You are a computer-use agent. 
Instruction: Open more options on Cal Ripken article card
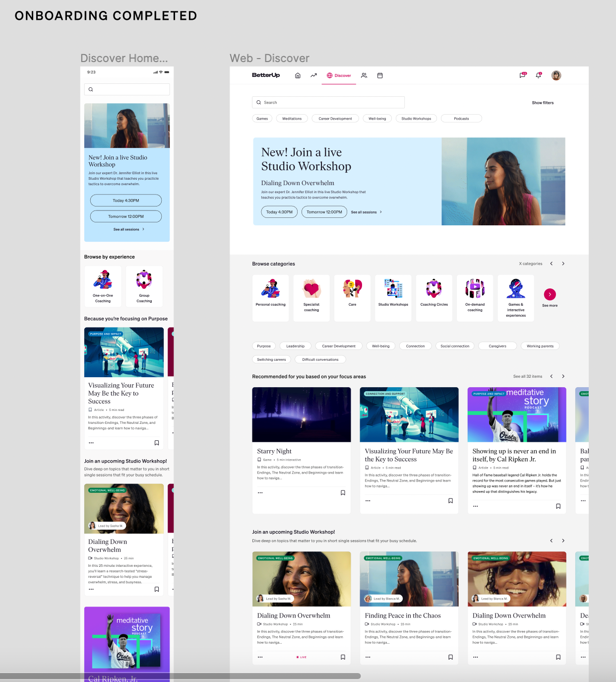475,506
